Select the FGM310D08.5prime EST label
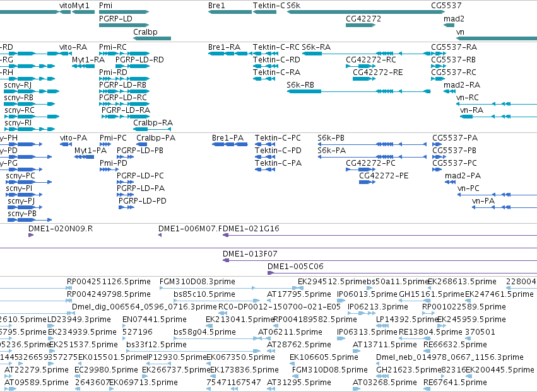 click(x=330, y=370)
